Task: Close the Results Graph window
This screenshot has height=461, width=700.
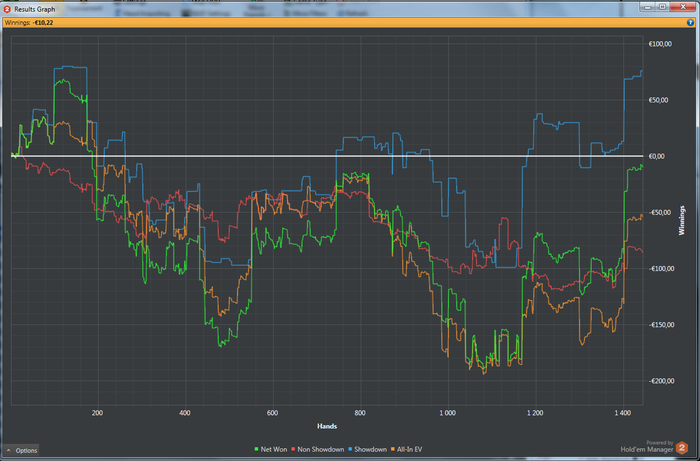Action: tap(683, 7)
